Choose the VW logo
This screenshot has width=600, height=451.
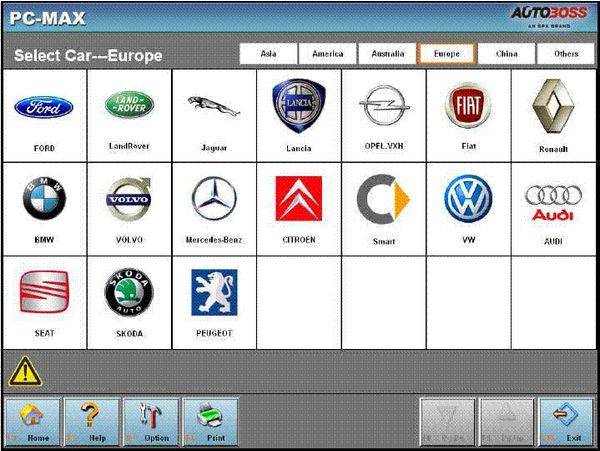tap(469, 198)
